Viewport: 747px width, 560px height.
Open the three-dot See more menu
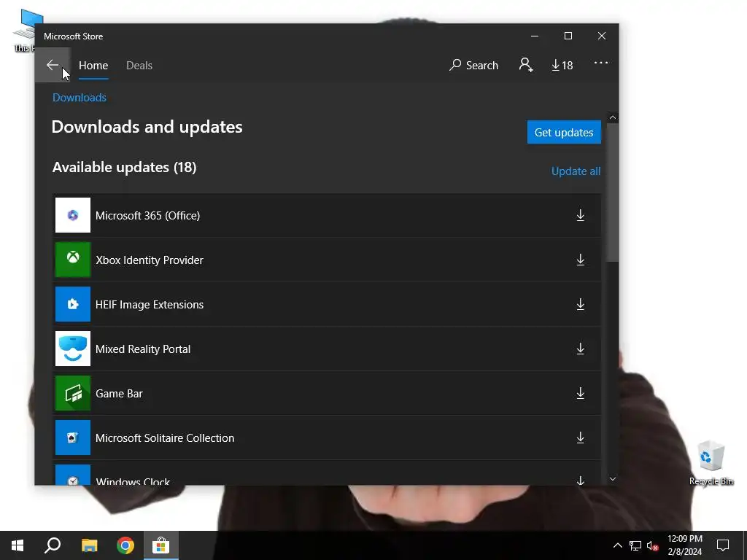pos(601,63)
